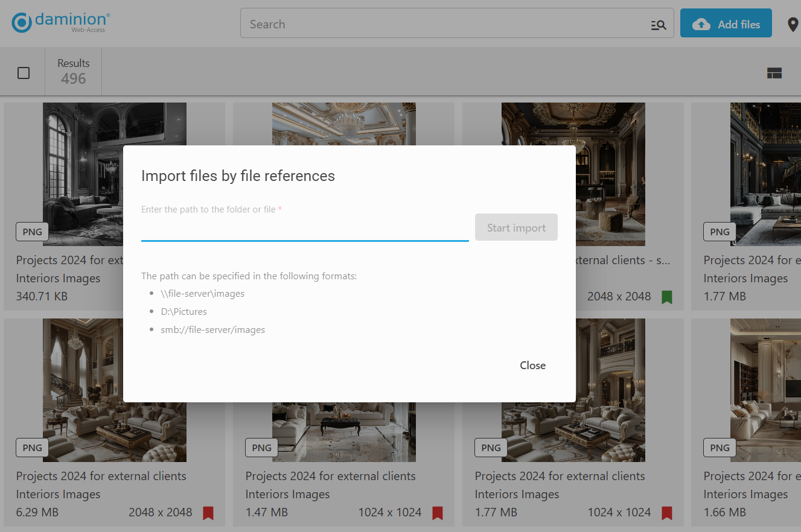Click the Daminion logo
This screenshot has height=532, width=801.
(x=60, y=23)
